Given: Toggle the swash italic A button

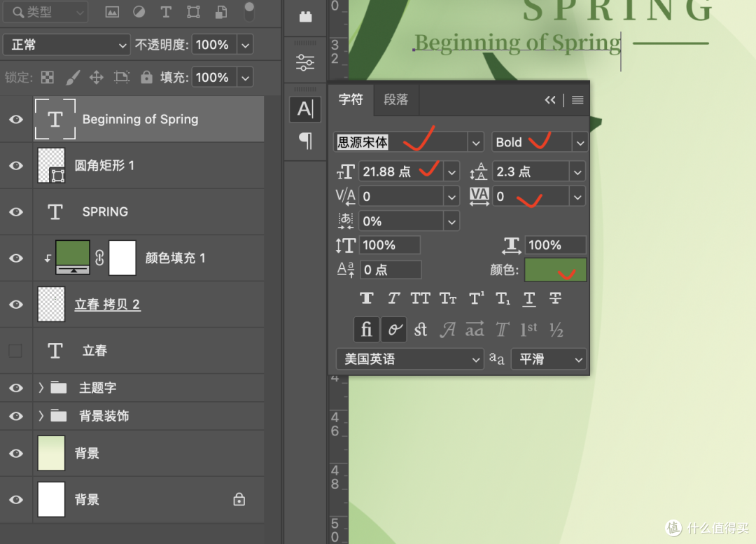Looking at the screenshot, I should click(447, 330).
